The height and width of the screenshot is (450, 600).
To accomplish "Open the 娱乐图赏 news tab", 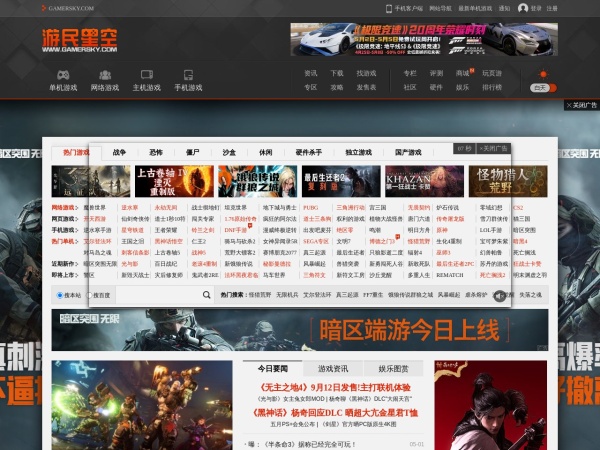I will (393, 368).
